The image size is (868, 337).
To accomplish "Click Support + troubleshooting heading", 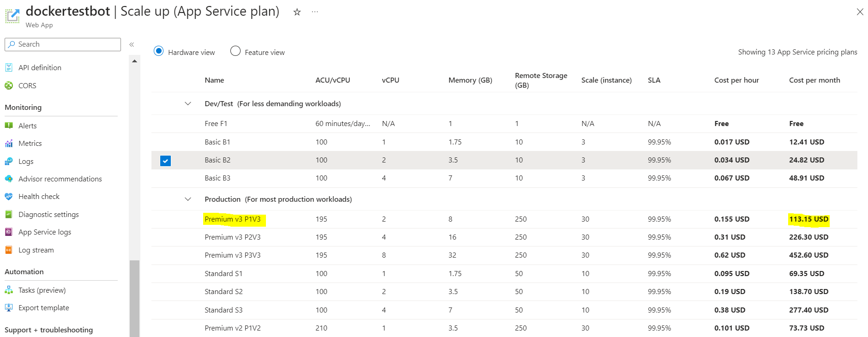I will (48, 330).
